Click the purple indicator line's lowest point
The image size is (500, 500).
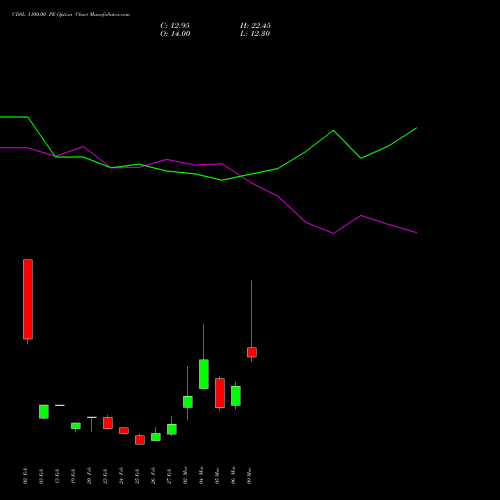click(333, 233)
